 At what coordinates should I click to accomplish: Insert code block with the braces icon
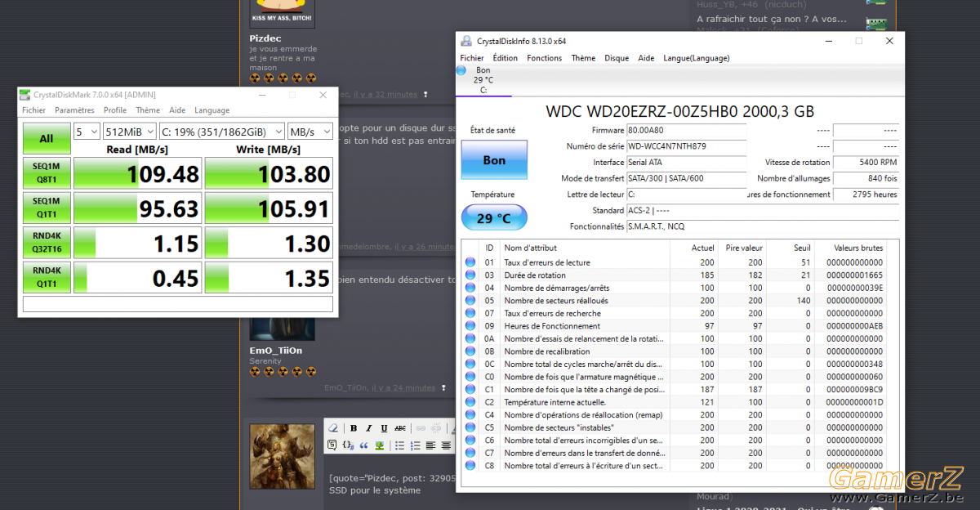click(349, 445)
